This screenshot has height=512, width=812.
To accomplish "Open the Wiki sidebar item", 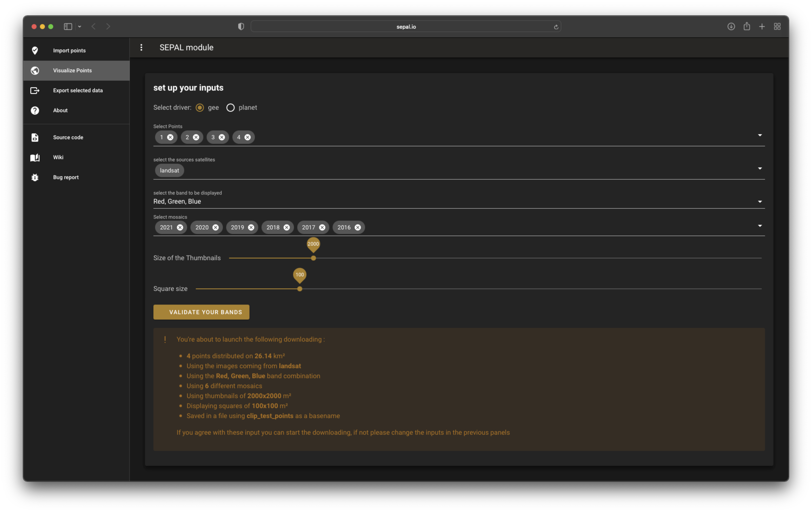I will point(58,158).
